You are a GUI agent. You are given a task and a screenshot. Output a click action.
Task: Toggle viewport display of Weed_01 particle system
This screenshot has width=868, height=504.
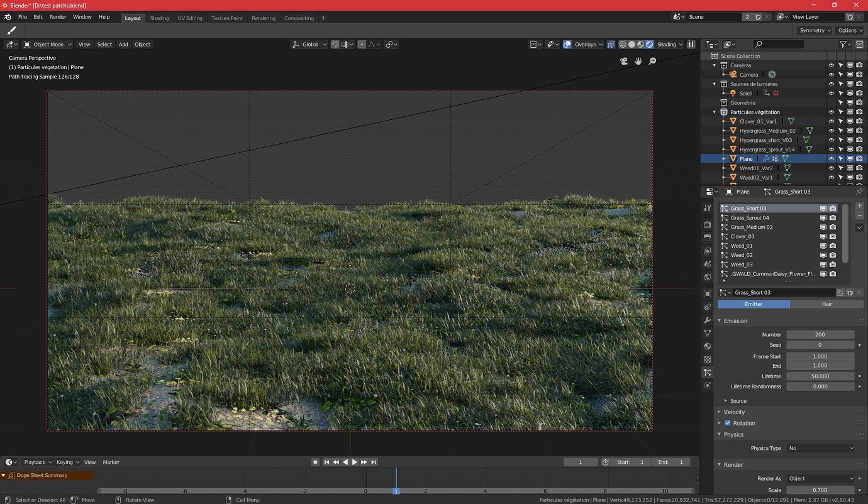pos(823,246)
